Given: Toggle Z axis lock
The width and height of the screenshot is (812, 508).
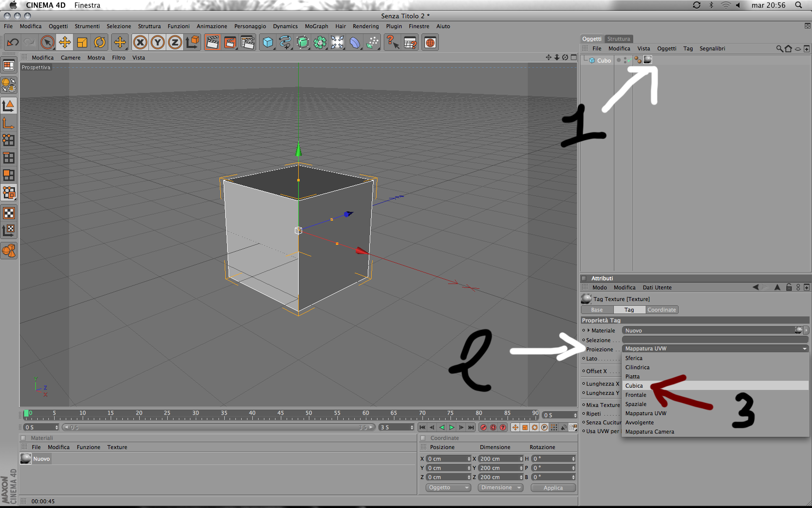Looking at the screenshot, I should point(175,43).
